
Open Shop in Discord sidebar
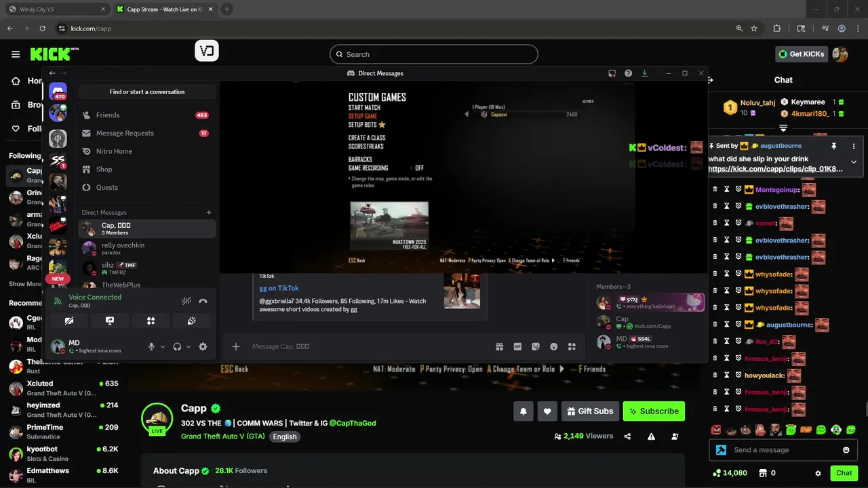[147, 169]
